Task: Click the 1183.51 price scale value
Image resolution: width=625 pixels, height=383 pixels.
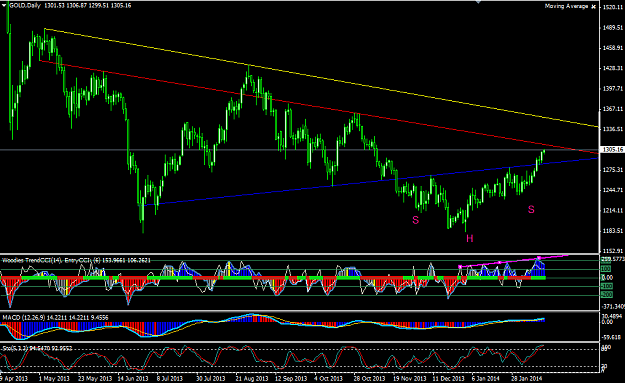Action: (613, 231)
